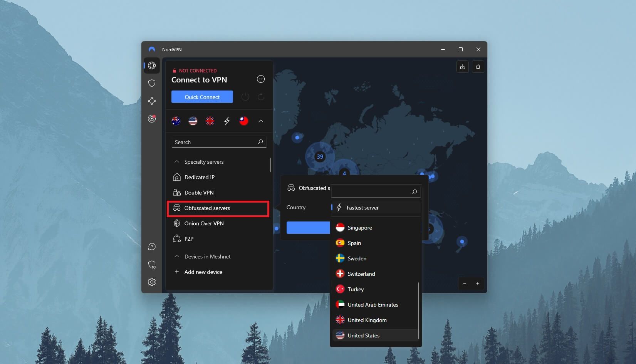
Task: Connect via Australia flag shortcut
Action: (176, 121)
